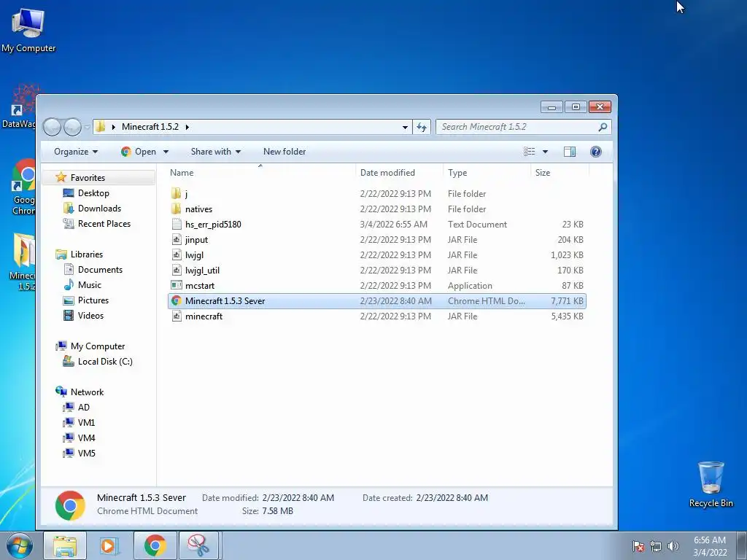Sort by the Type column header
This screenshot has height=560, width=747.
pyautogui.click(x=487, y=172)
